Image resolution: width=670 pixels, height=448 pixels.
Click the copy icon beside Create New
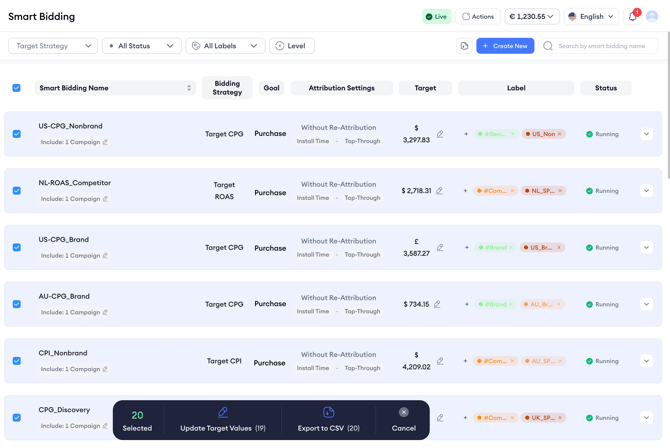pos(464,46)
